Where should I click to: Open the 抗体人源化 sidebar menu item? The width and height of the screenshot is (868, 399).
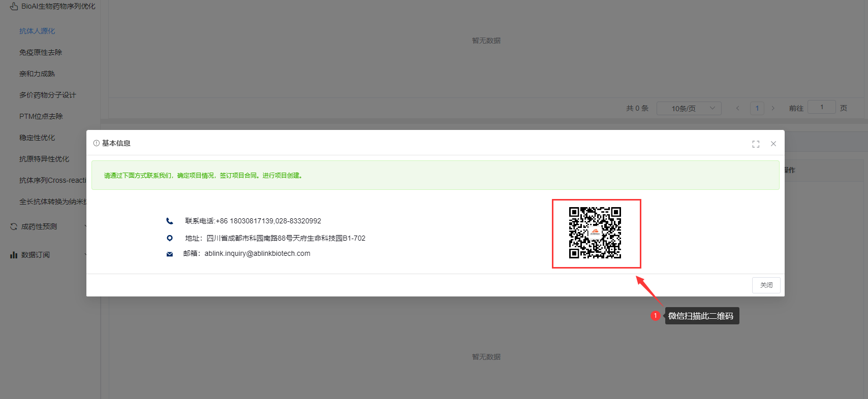[37, 31]
